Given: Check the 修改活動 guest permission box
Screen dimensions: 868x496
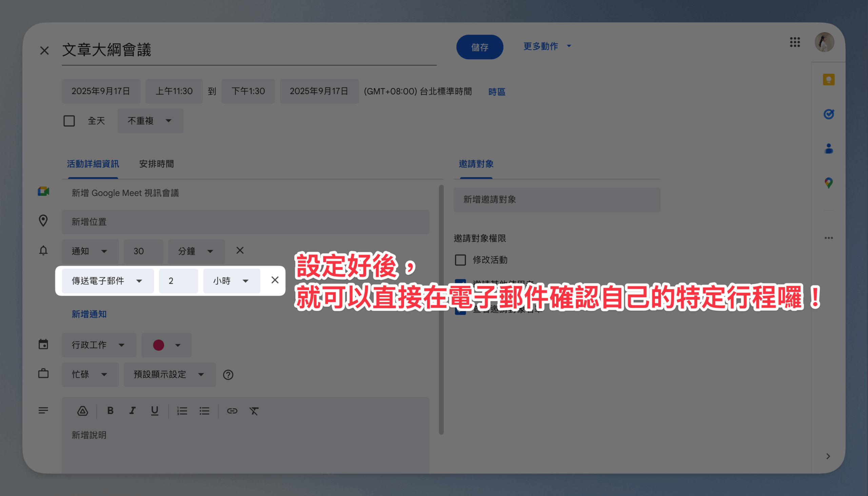Looking at the screenshot, I should coord(460,260).
